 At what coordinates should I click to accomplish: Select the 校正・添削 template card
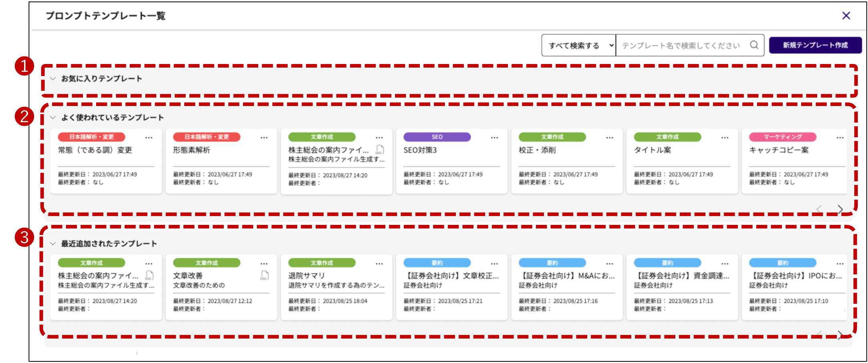566,161
